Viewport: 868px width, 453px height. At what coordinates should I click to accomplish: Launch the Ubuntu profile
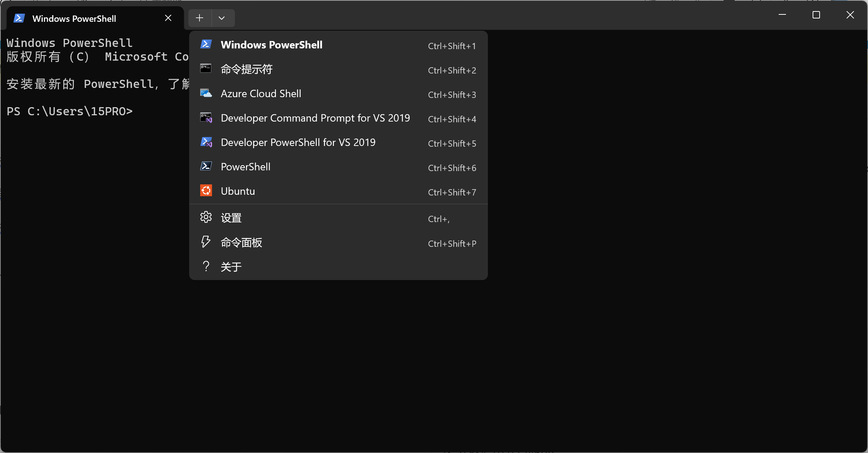(338, 191)
